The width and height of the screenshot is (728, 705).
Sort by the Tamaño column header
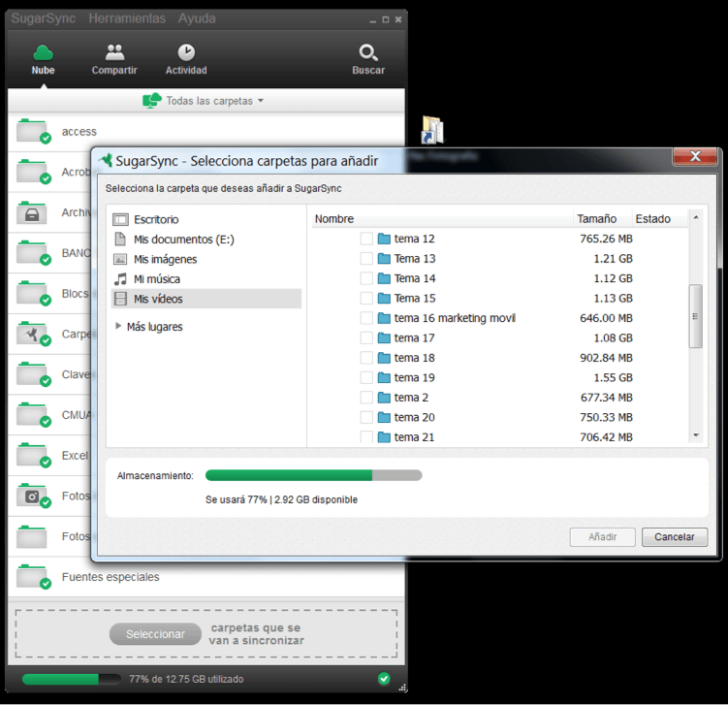point(603,219)
